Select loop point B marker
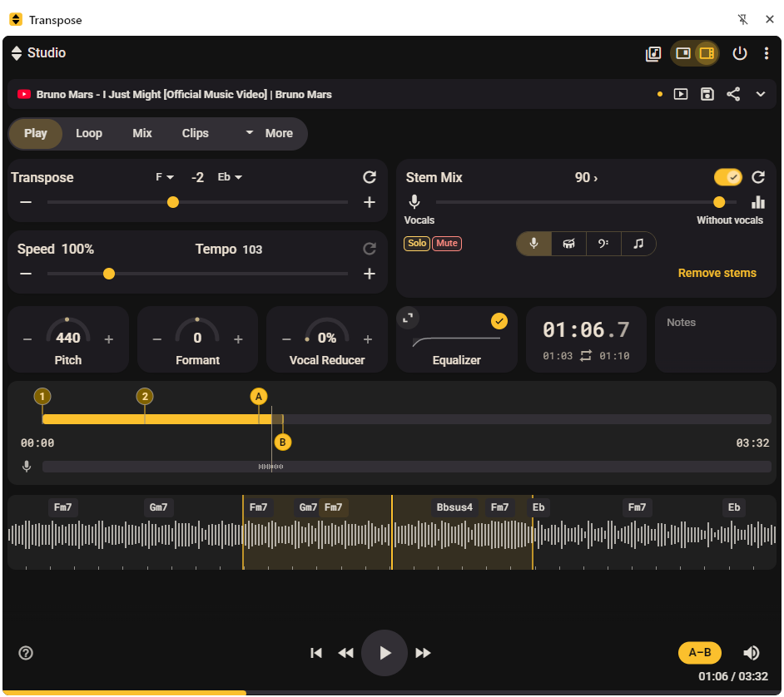Screen dimensions: 784x697 [x=282, y=442]
